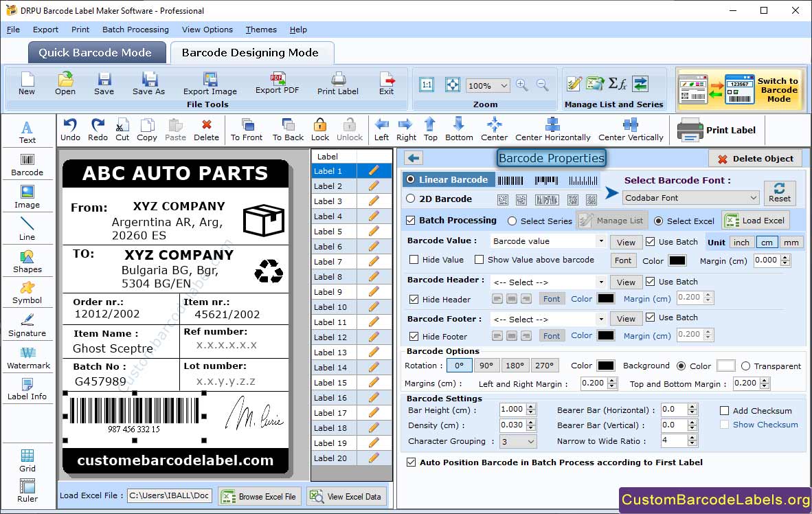Choose Select Excel radio option
Image resolution: width=812 pixels, height=514 pixels.
[x=658, y=221]
